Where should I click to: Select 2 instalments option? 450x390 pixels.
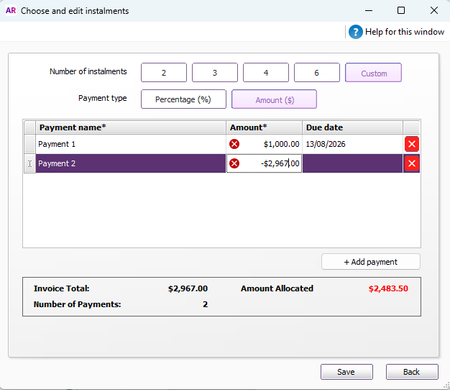pos(164,73)
